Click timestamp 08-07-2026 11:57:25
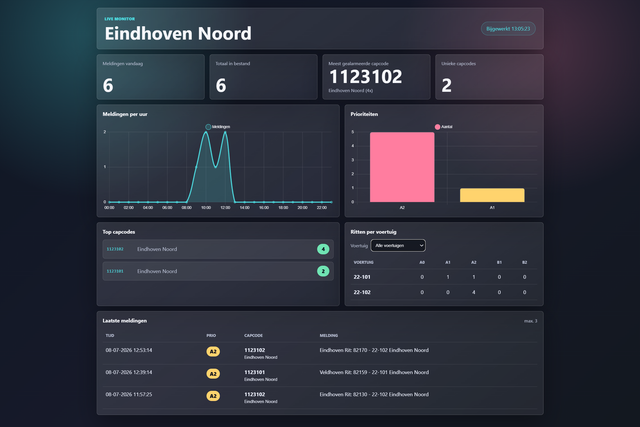The image size is (640, 427). (129, 394)
